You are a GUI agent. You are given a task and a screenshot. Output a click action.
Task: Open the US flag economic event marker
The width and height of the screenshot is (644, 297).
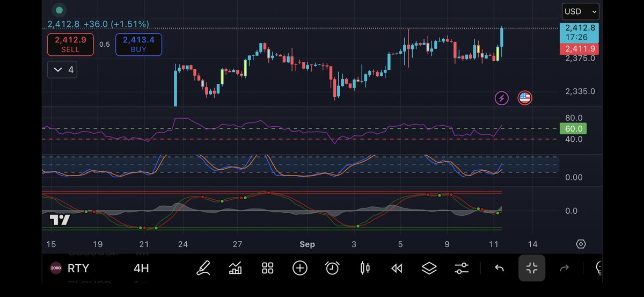(x=524, y=98)
